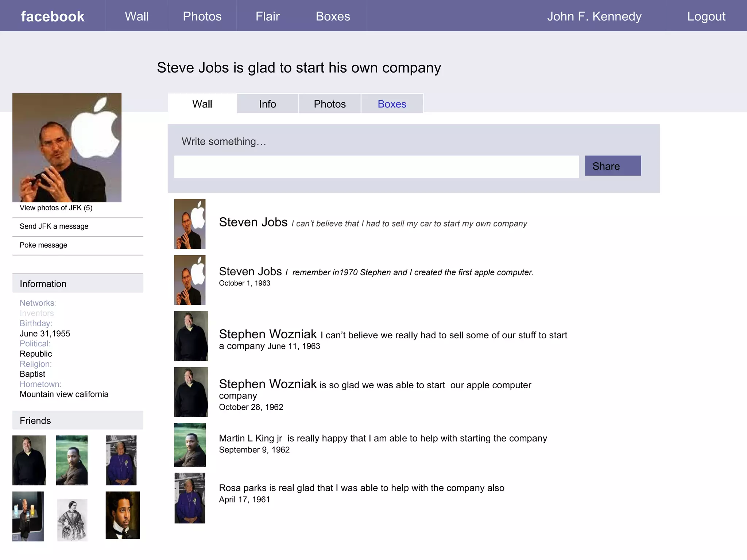The height and width of the screenshot is (560, 747).
Task: Click Logout in the header
Action: [706, 16]
